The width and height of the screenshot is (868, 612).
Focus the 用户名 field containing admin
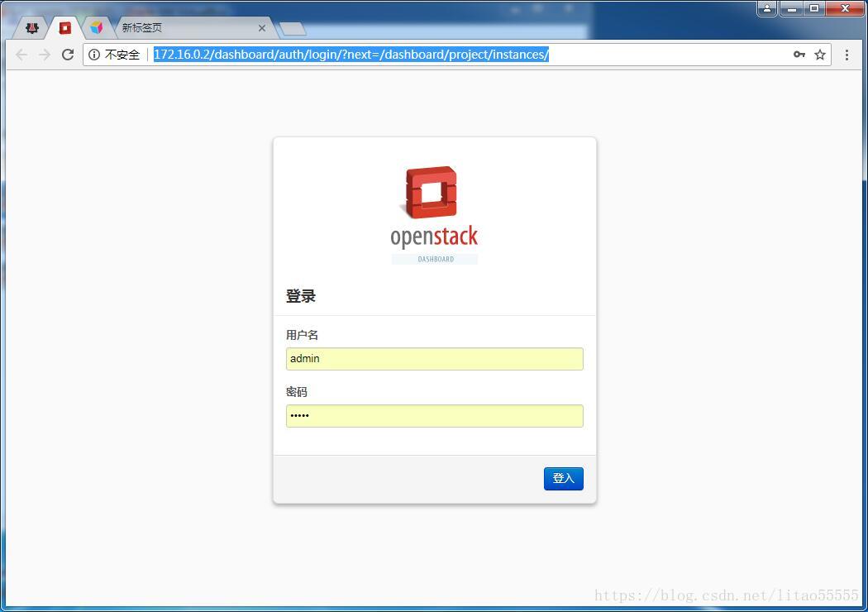point(435,359)
